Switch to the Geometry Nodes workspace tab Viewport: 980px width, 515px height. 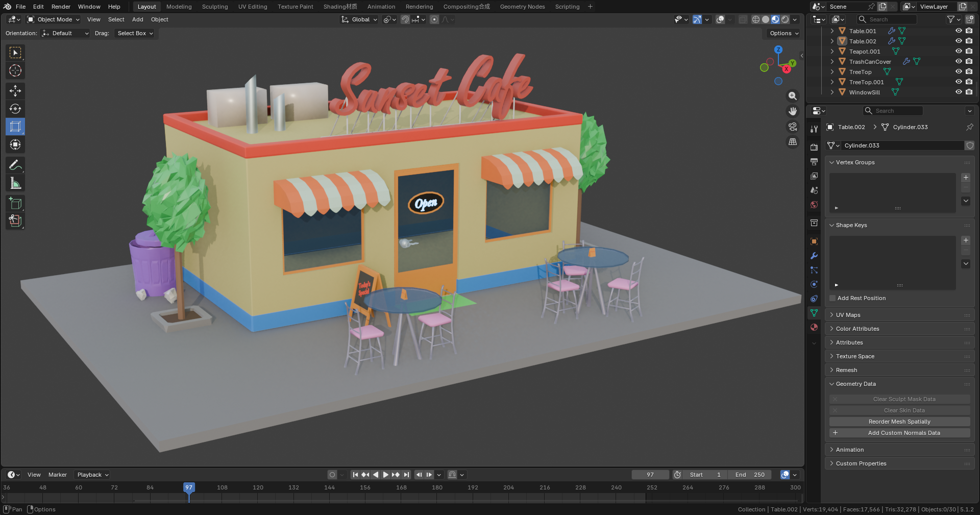(x=522, y=7)
